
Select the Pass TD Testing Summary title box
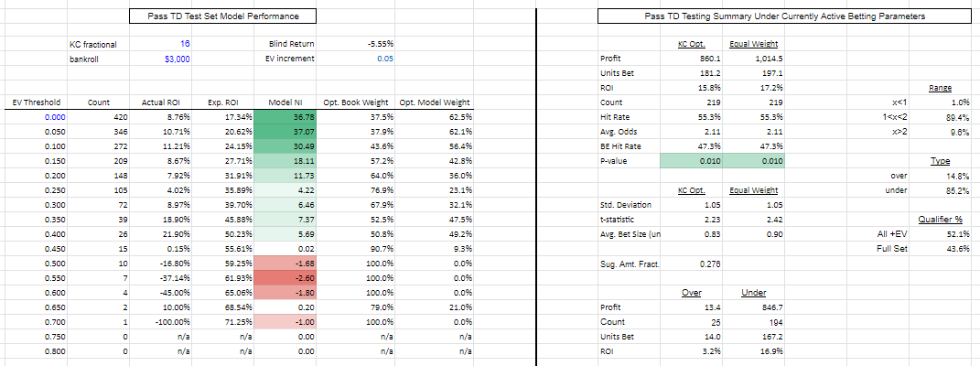(782, 16)
